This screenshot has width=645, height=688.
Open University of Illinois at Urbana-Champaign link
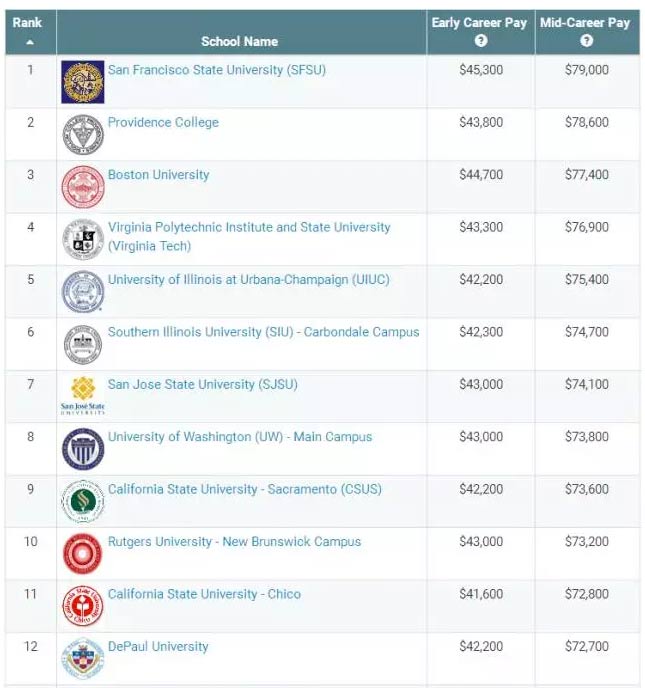[x=249, y=280]
